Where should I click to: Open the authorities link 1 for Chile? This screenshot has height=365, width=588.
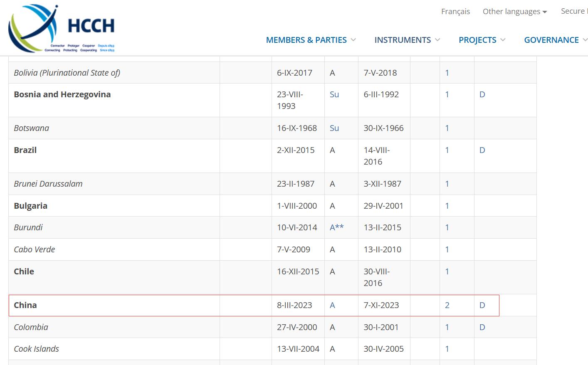(447, 271)
